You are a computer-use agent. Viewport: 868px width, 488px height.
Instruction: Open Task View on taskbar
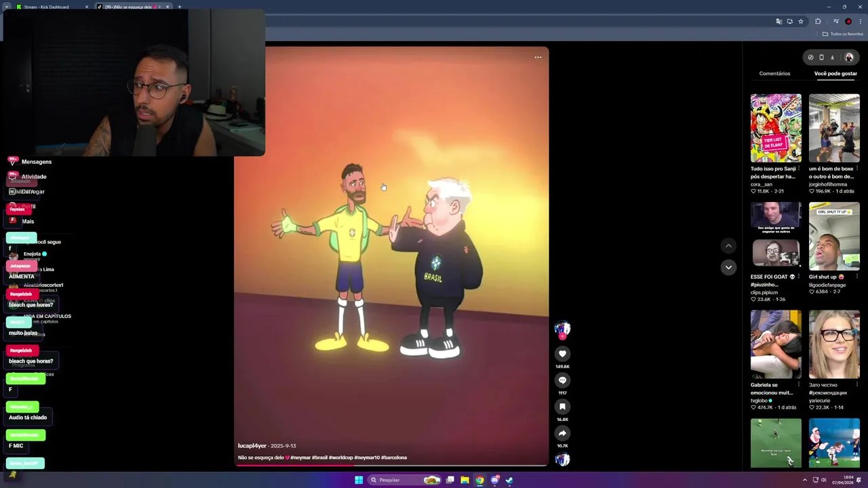450,480
